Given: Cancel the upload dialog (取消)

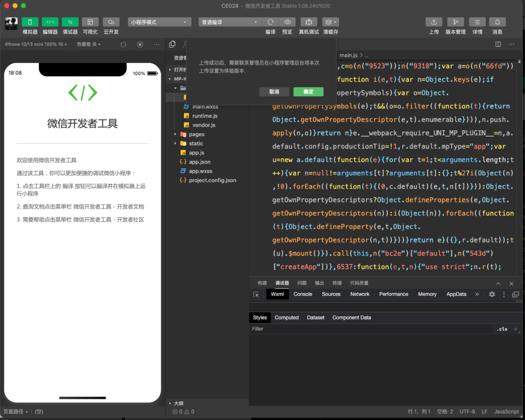Looking at the screenshot, I should pyautogui.click(x=274, y=92).
